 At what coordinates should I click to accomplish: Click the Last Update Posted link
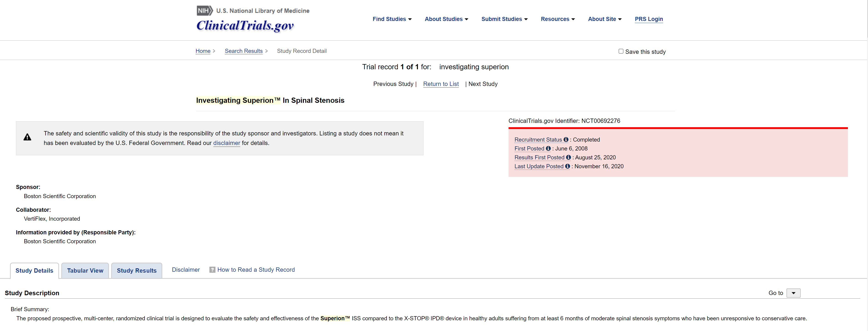pos(539,166)
